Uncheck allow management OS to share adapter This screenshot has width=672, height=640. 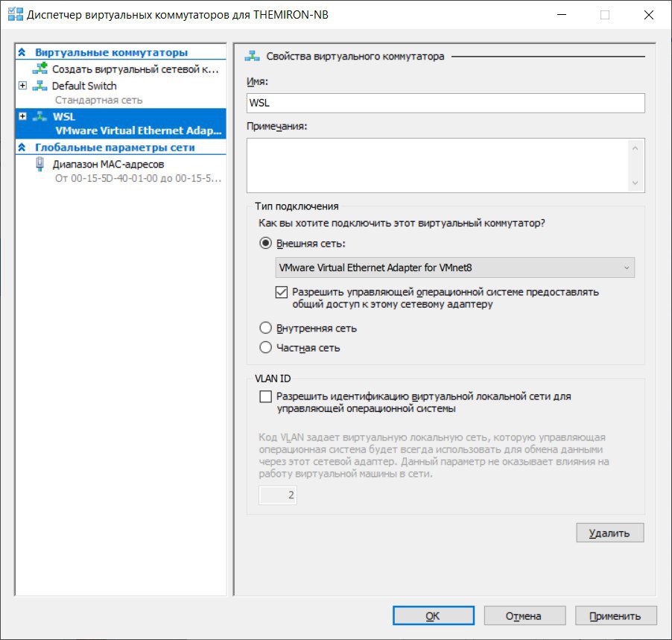coord(282,292)
